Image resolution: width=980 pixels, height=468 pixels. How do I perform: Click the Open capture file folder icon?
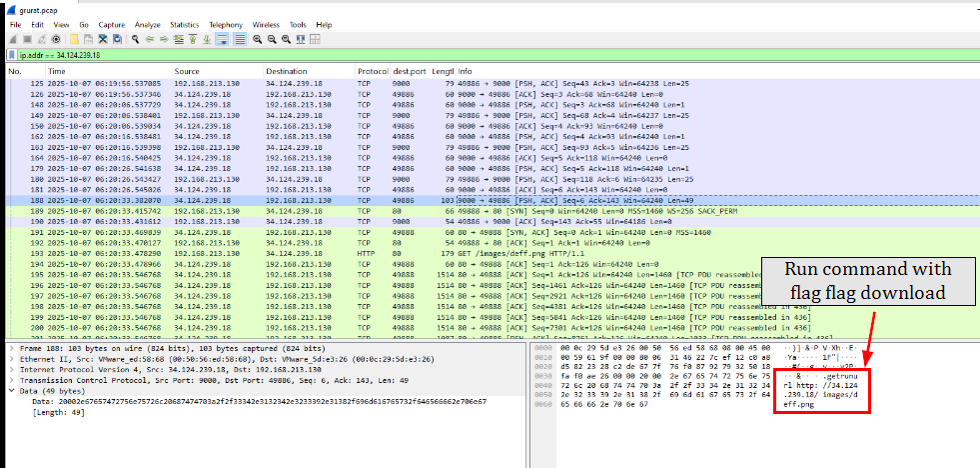click(74, 39)
